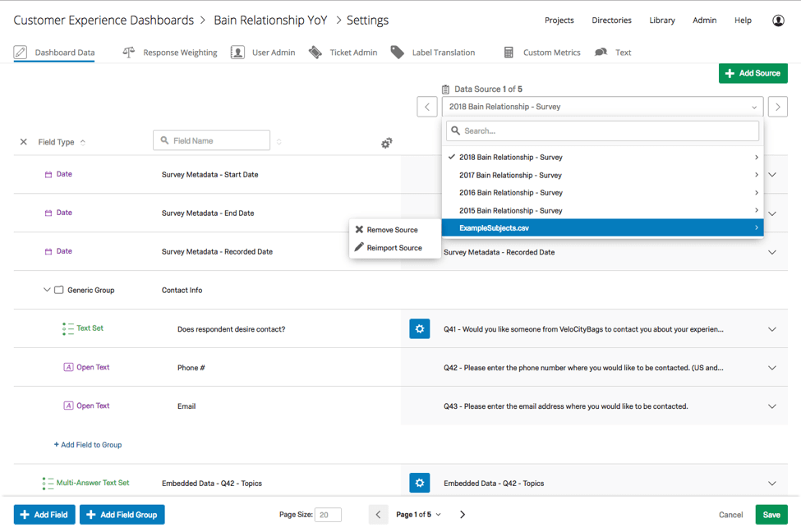Expand the Start Date mapping dropdown
The height and width of the screenshot is (532, 801).
click(x=772, y=175)
